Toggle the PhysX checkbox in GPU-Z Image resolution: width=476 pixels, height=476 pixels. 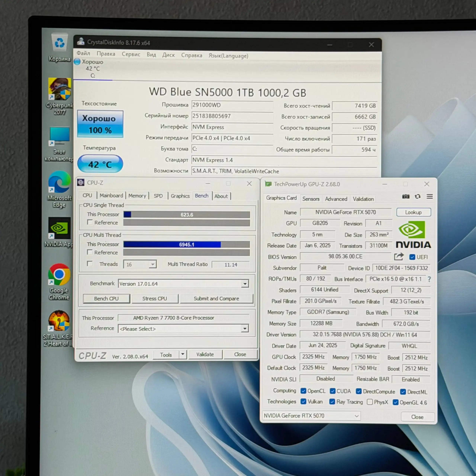point(370,402)
